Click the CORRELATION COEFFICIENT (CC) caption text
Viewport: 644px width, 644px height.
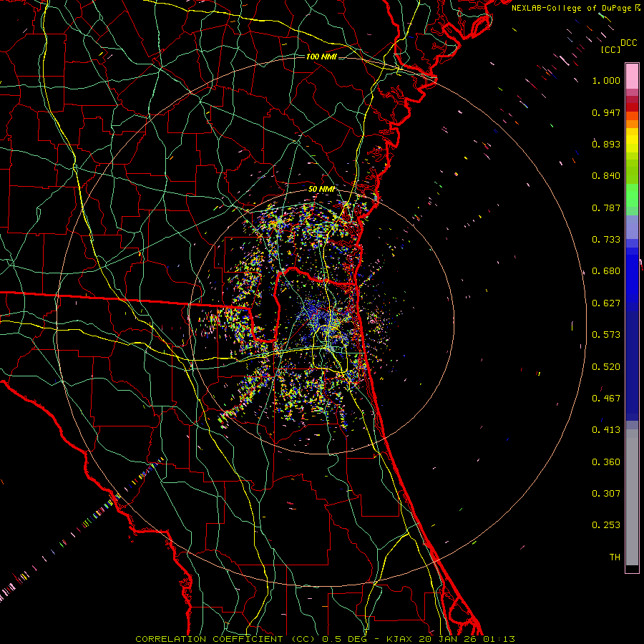tap(225, 639)
